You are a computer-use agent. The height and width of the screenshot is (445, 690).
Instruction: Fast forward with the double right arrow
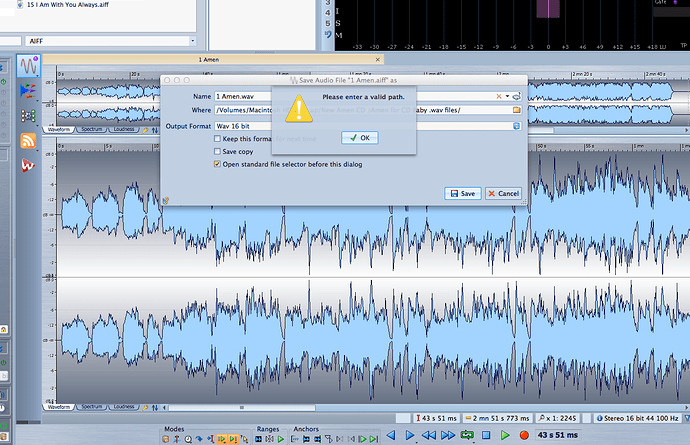point(448,435)
